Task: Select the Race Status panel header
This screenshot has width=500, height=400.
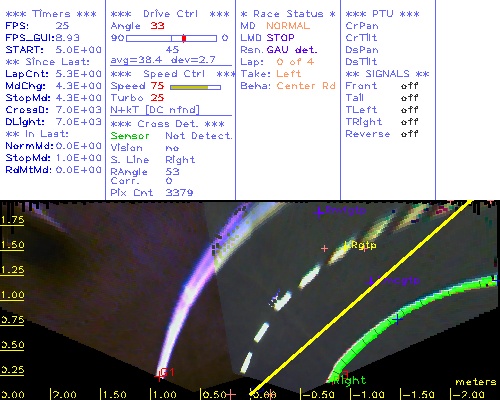Action: (288, 14)
